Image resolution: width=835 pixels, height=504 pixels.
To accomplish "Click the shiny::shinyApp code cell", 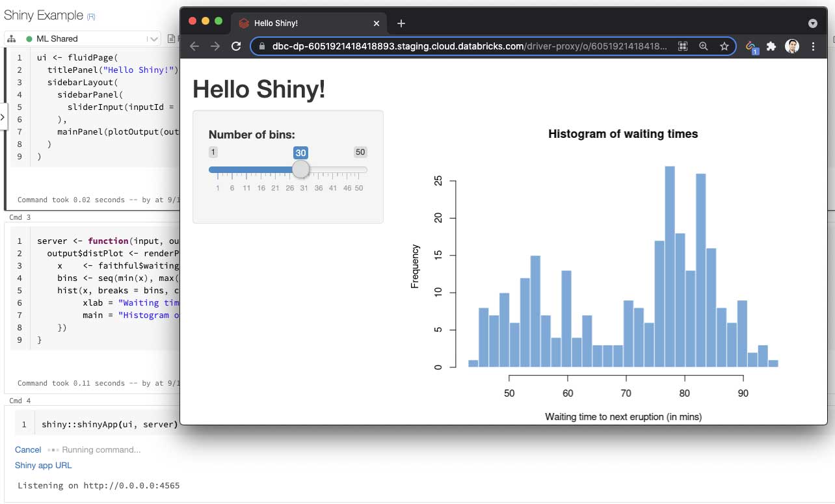I will [109, 425].
